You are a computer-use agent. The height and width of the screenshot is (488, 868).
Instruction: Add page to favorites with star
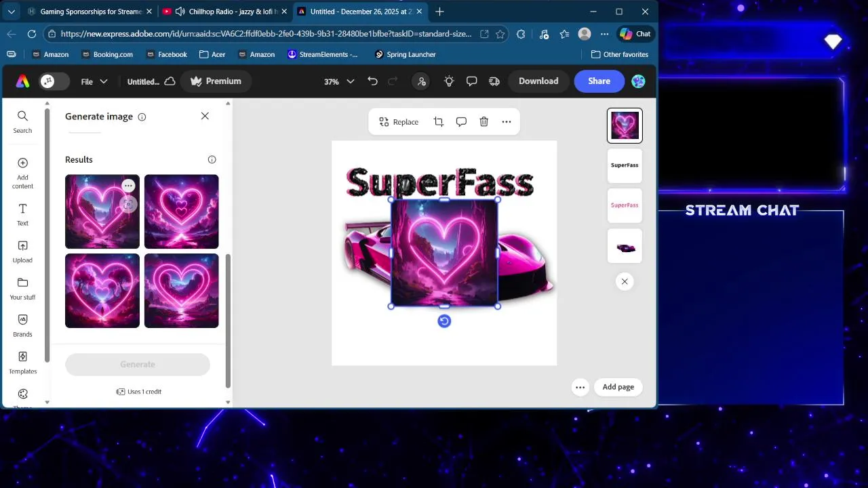[x=500, y=34]
